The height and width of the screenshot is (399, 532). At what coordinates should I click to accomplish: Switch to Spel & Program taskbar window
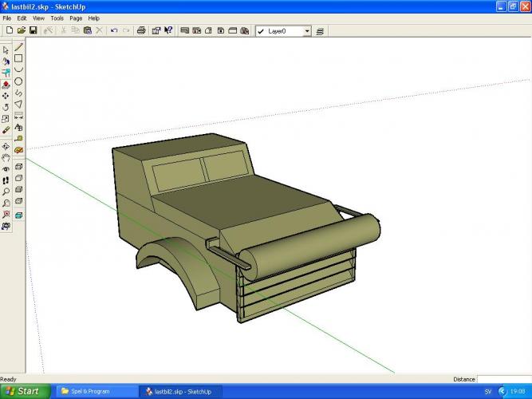point(88,392)
